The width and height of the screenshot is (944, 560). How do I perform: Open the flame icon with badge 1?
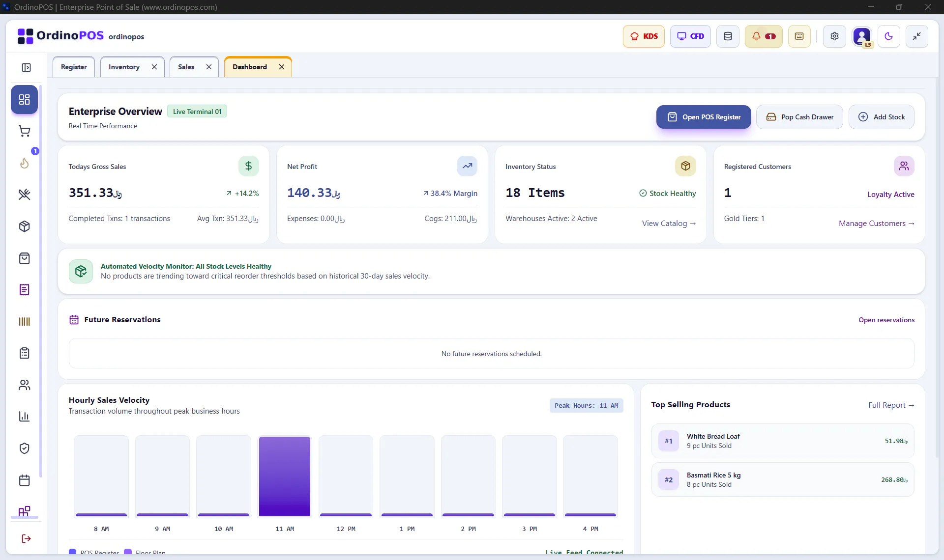coord(24,163)
